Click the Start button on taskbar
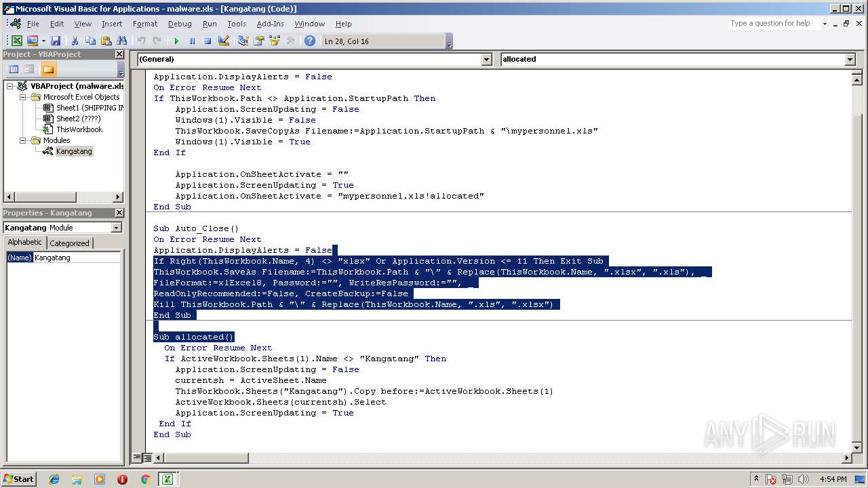The width and height of the screenshot is (868, 488). point(19,479)
